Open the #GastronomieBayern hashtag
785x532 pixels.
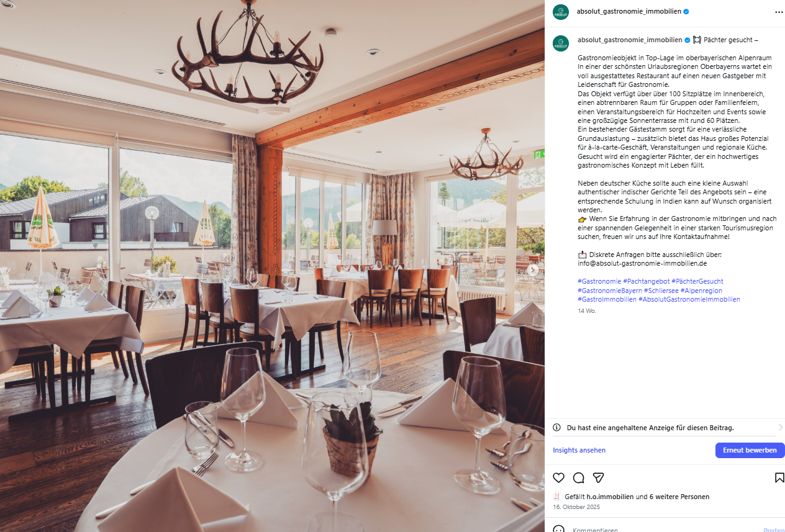[610, 291]
